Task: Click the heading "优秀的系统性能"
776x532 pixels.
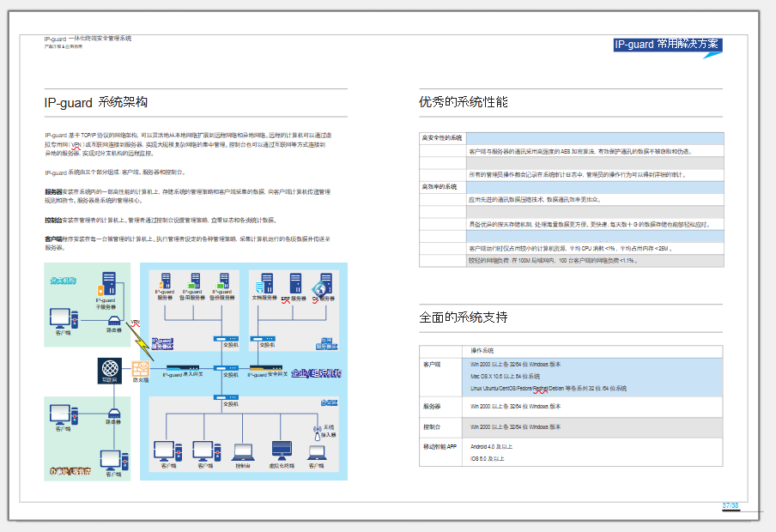Action: click(464, 102)
